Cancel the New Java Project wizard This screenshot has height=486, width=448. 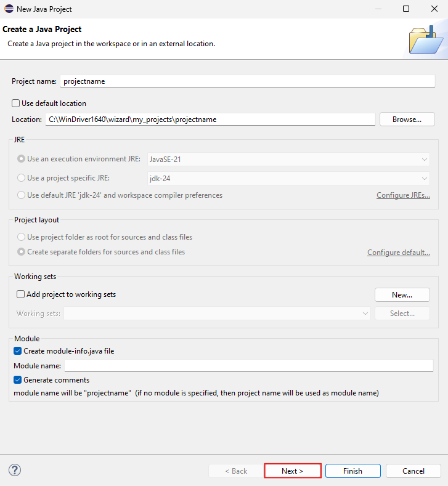pos(413,471)
